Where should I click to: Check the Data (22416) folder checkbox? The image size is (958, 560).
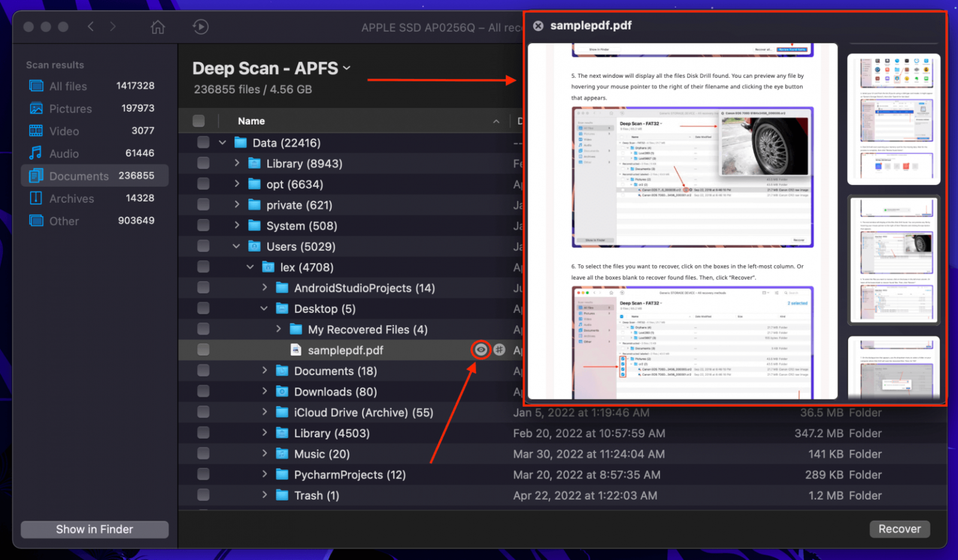(203, 142)
